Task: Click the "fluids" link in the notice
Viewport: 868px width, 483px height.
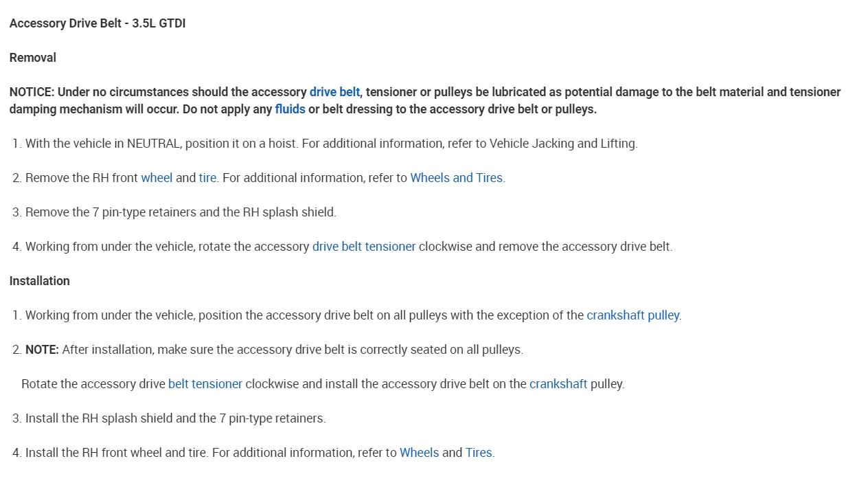Action: tap(290, 109)
